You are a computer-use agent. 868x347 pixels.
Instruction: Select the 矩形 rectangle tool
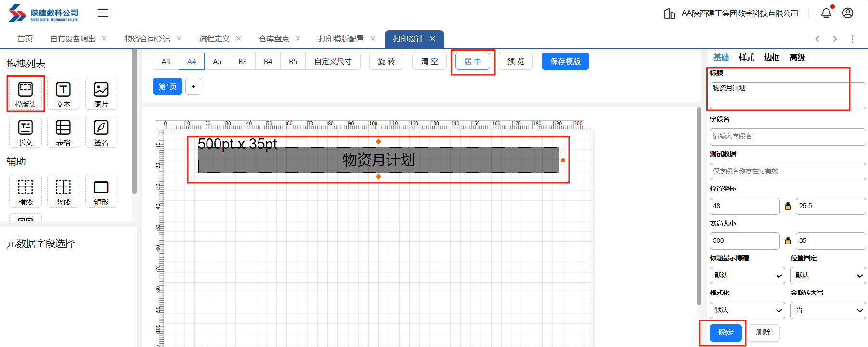101,191
